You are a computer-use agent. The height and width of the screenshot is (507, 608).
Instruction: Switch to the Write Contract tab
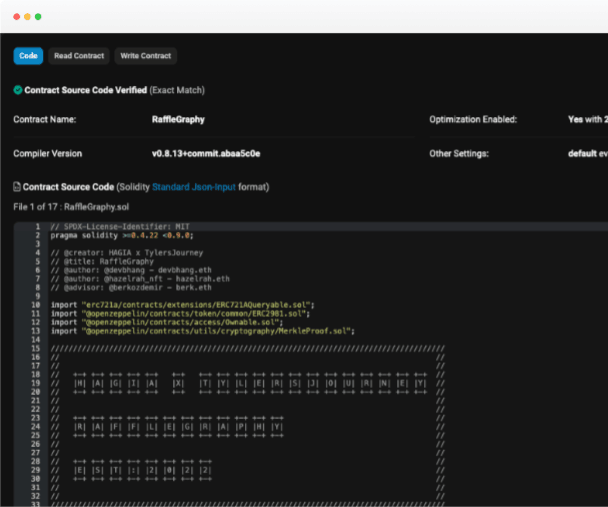tap(146, 56)
